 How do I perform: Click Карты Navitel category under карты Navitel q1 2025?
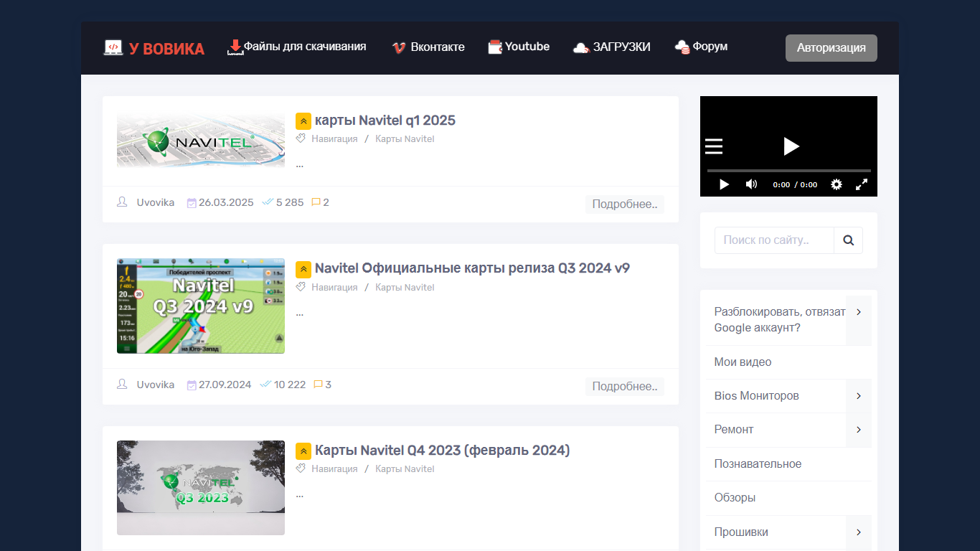click(405, 139)
